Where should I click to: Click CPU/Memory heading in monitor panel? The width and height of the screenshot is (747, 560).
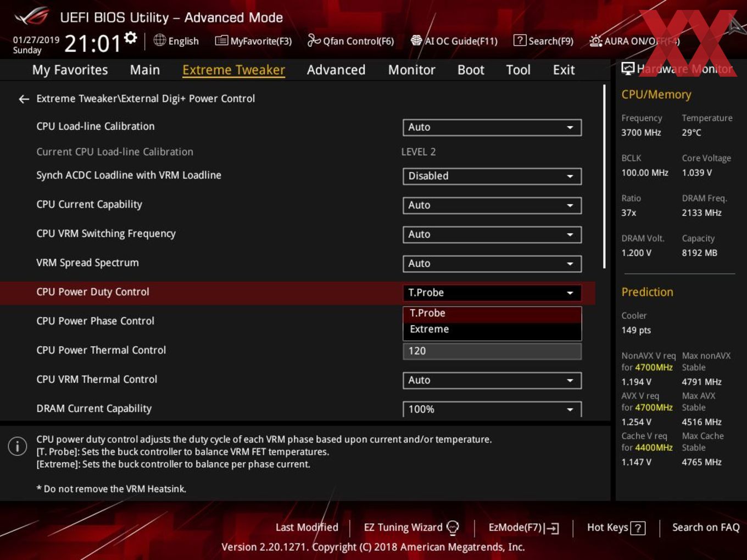click(x=656, y=94)
